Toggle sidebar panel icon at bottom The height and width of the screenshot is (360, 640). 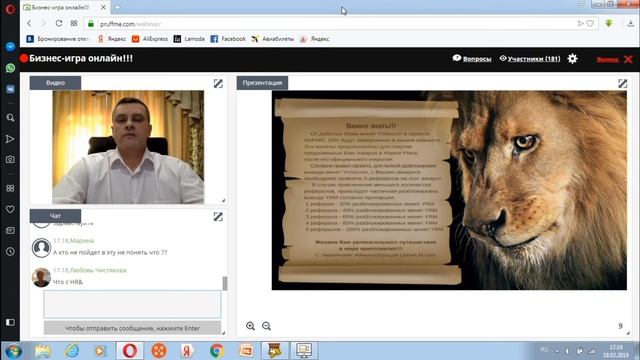point(10,322)
